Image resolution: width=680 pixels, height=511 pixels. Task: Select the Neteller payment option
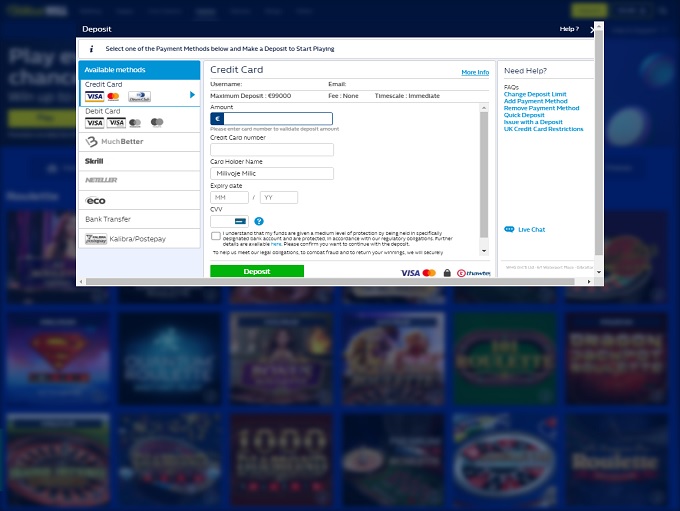click(x=139, y=180)
